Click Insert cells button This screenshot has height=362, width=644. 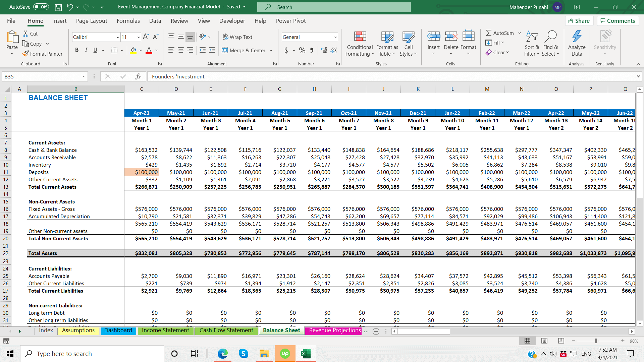point(433,44)
